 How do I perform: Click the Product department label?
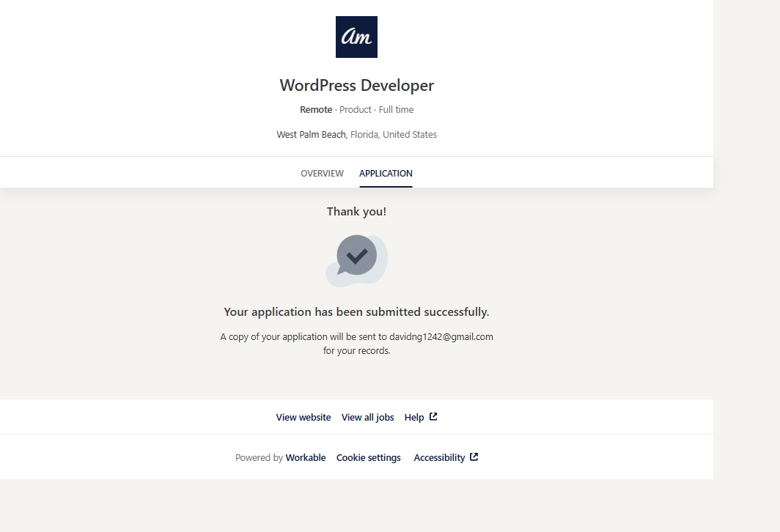click(355, 110)
